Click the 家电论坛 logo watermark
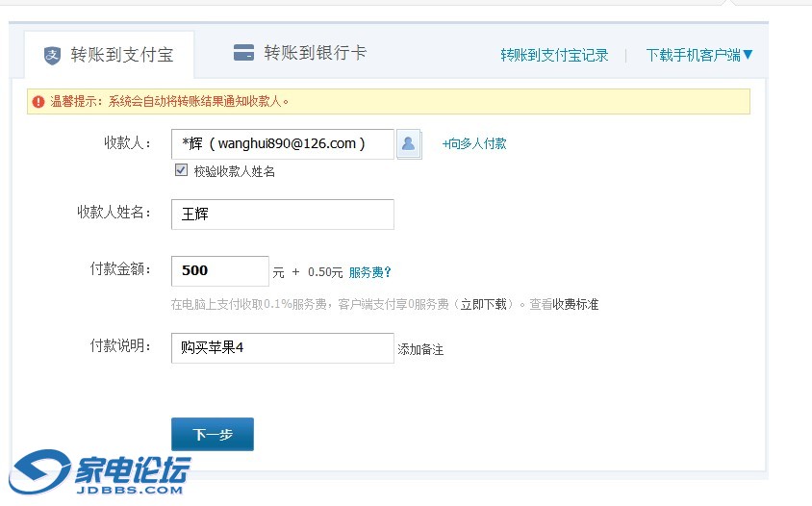This screenshot has height=506, width=812. [101, 472]
